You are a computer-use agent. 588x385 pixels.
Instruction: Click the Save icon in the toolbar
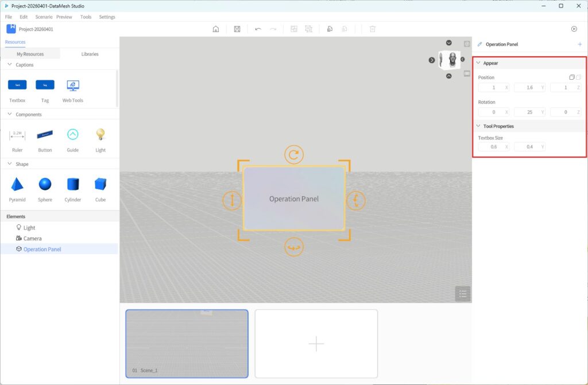pos(237,29)
